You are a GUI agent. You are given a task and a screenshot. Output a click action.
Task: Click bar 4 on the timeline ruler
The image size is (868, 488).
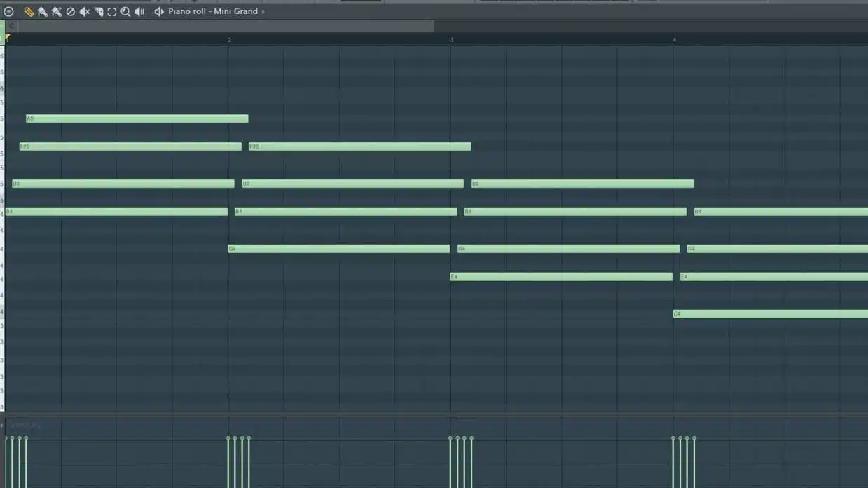(675, 40)
